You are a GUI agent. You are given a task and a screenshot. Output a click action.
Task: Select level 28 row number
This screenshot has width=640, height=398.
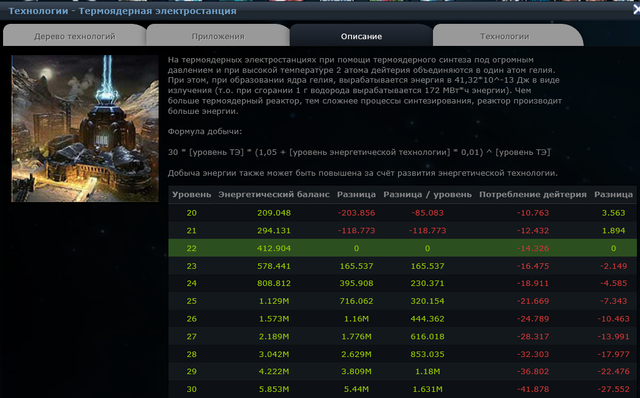click(x=191, y=354)
